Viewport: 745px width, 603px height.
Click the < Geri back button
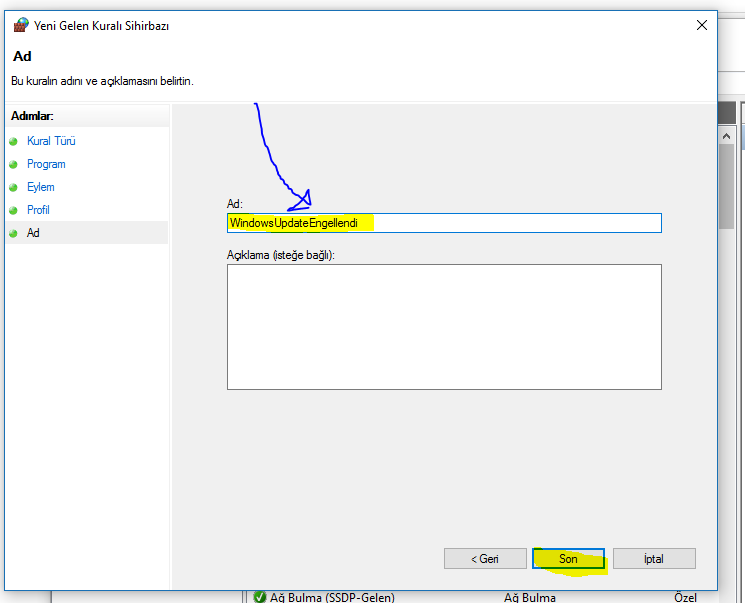point(485,558)
